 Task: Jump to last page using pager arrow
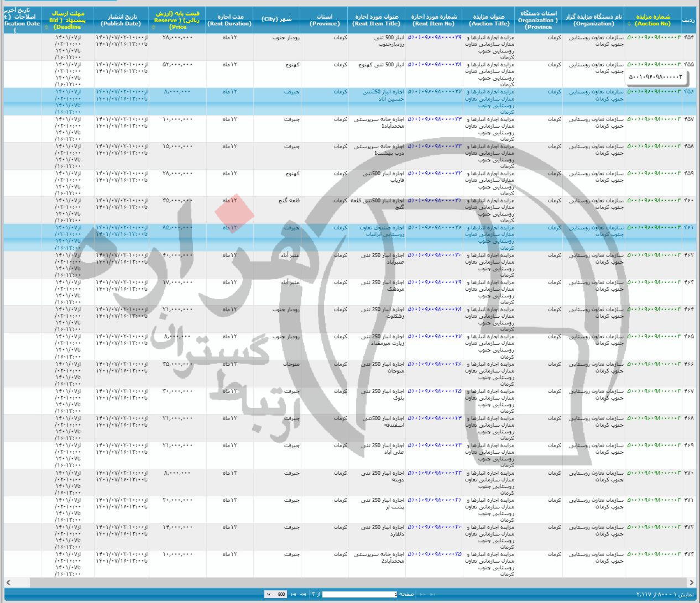click(293, 594)
